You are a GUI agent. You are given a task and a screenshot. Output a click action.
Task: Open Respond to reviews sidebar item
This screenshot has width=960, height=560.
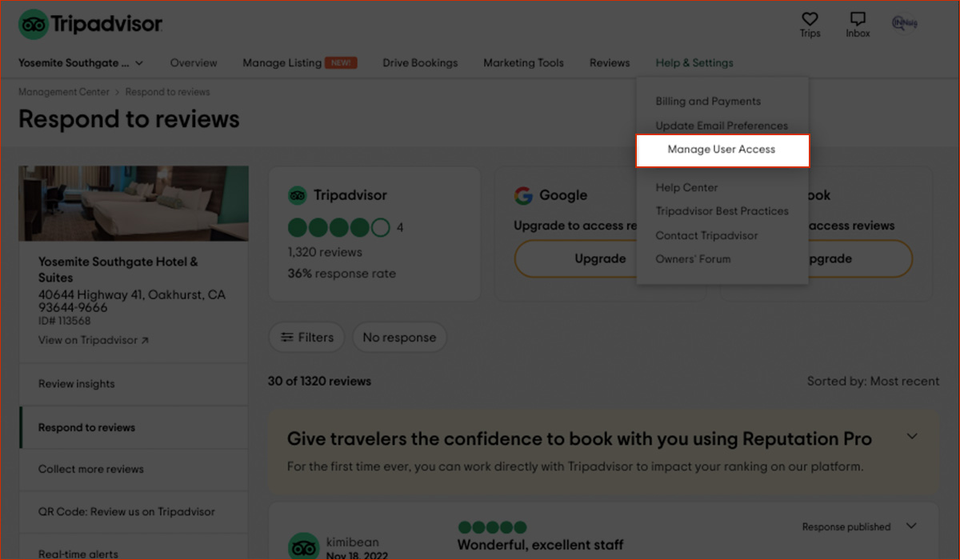[134, 427]
